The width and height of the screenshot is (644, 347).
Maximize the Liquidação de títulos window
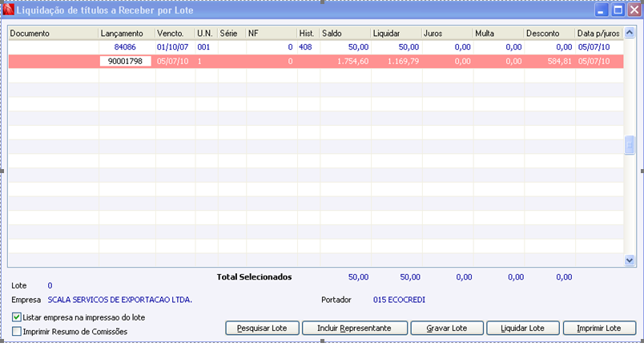[618, 10]
